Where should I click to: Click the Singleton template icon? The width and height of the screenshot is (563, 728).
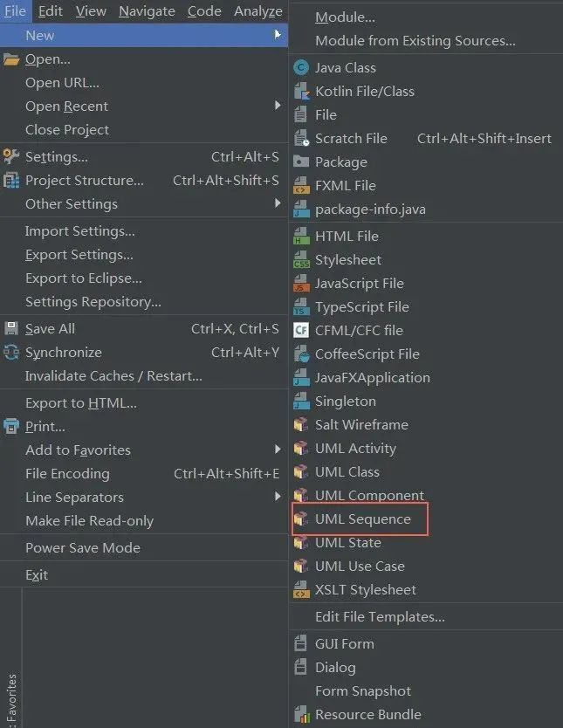coord(301,402)
